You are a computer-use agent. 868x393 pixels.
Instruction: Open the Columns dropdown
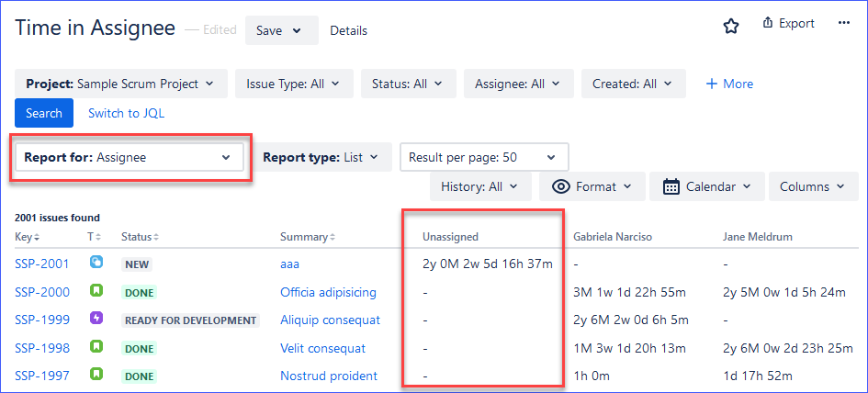(x=814, y=186)
